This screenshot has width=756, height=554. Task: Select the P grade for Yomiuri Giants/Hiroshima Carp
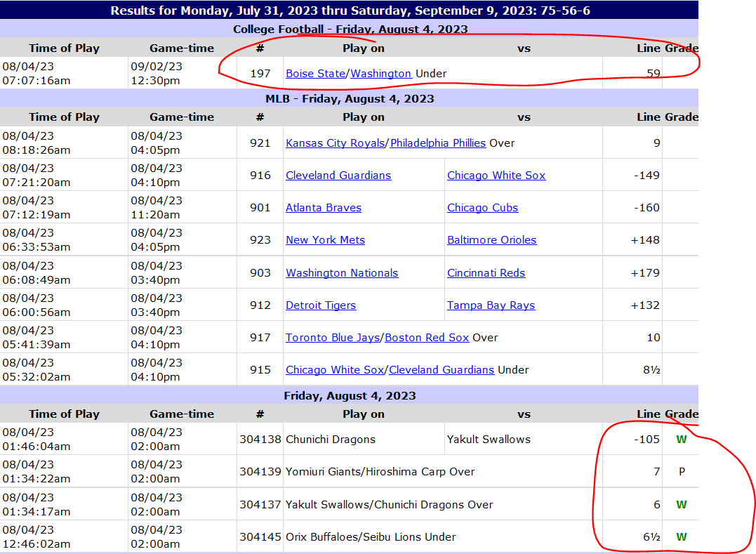(682, 472)
